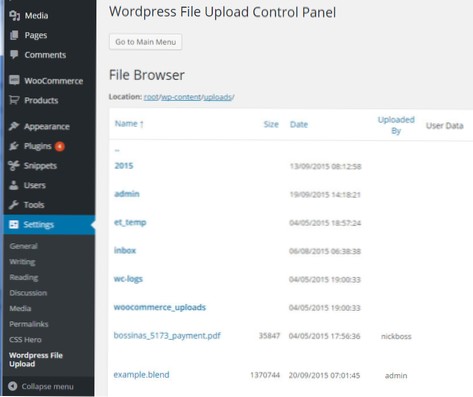Click the Snippets scissors icon

click(14, 165)
